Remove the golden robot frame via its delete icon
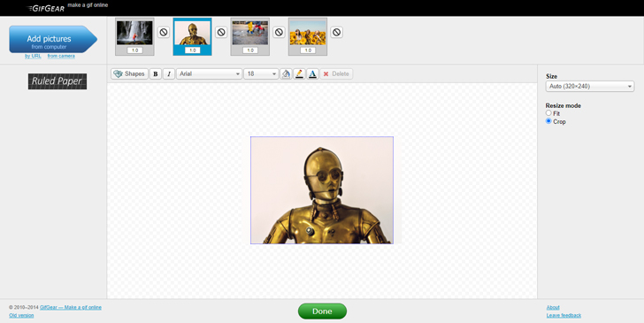Screen dimensions: 644x323 click(221, 32)
